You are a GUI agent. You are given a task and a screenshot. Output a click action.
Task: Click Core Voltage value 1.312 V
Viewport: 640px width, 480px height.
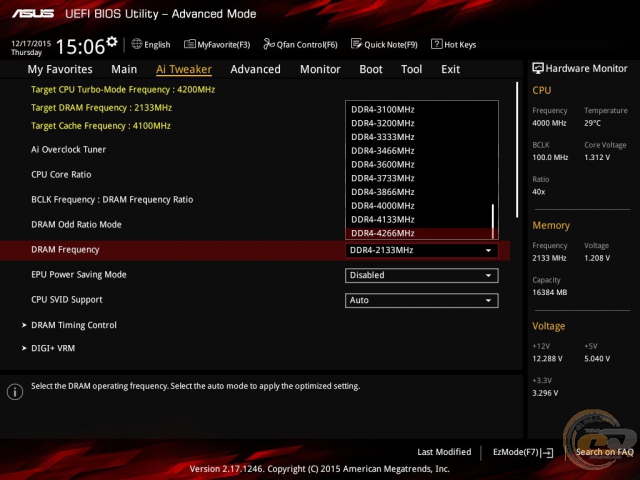pyautogui.click(x=597, y=157)
